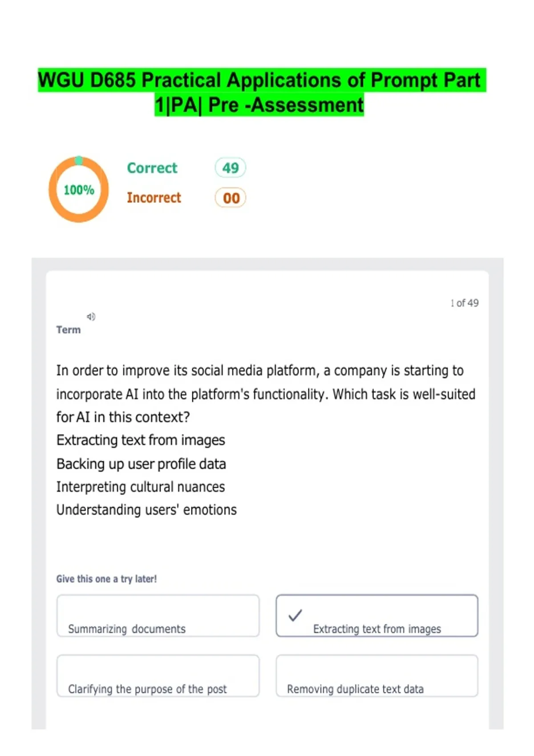Image resolution: width=534 pixels, height=756 pixels.
Task: Click the question text about social media platform
Action: click(266, 394)
